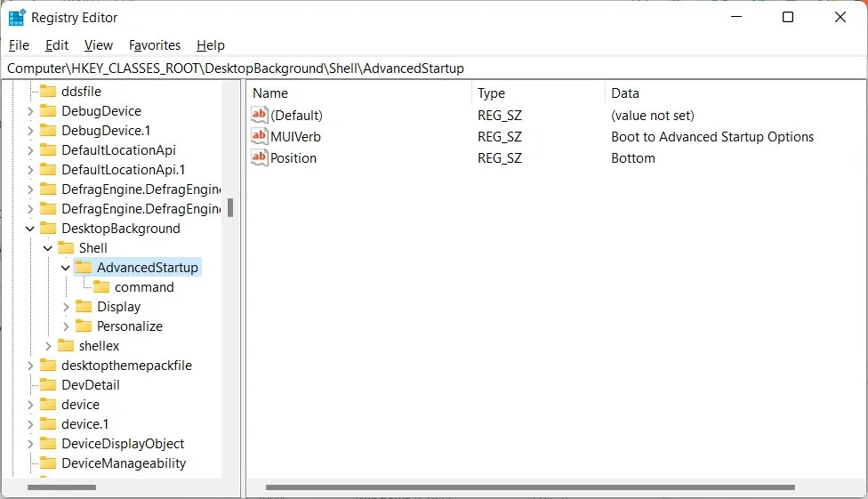Click the folder icon of command subkey
The width and height of the screenshot is (868, 499).
[x=101, y=287]
